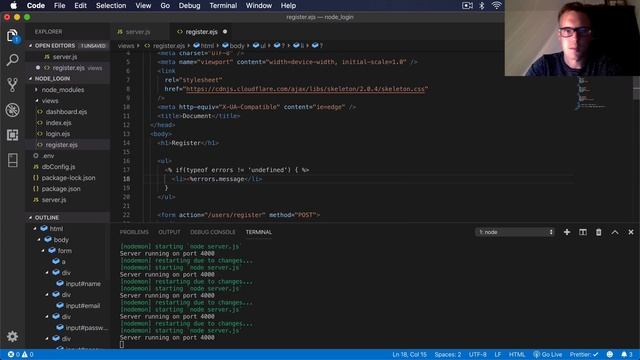The image size is (640, 360).
Task: Kill terminal with trash icon
Action: 598,232
